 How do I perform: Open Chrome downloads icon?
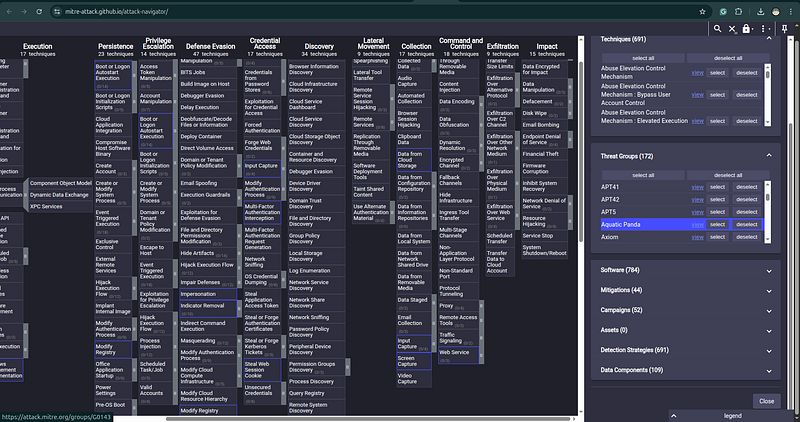[x=760, y=11]
